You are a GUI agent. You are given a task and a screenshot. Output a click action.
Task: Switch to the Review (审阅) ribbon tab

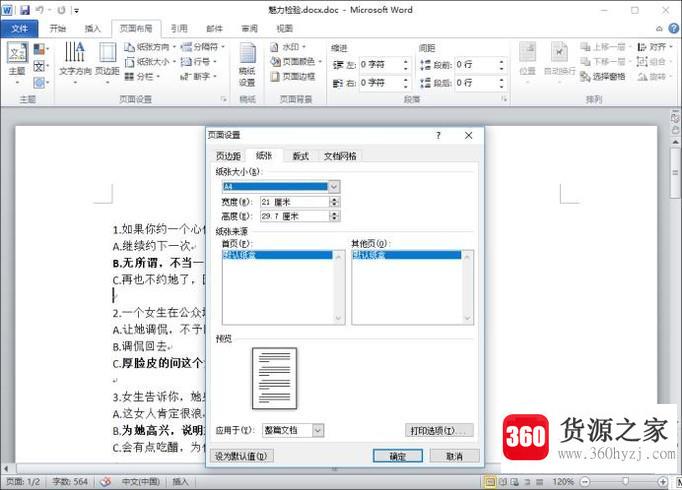click(x=250, y=29)
